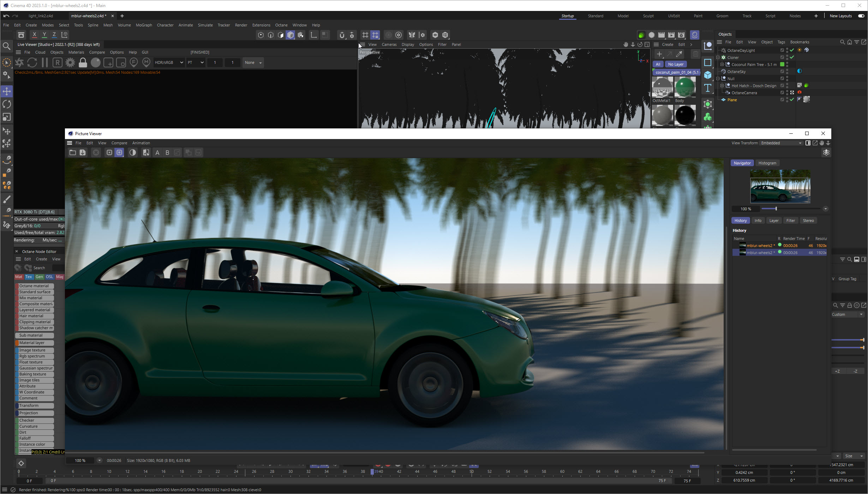The height and width of the screenshot is (494, 868).
Task: Open Edit Render Settings clapperboard icon
Action: [x=681, y=35]
